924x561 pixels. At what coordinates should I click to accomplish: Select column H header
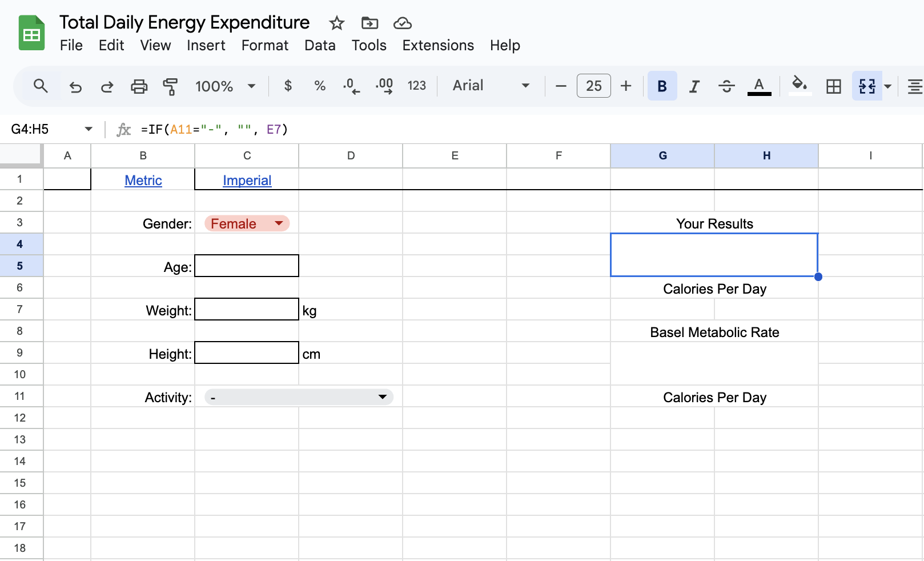click(x=766, y=155)
